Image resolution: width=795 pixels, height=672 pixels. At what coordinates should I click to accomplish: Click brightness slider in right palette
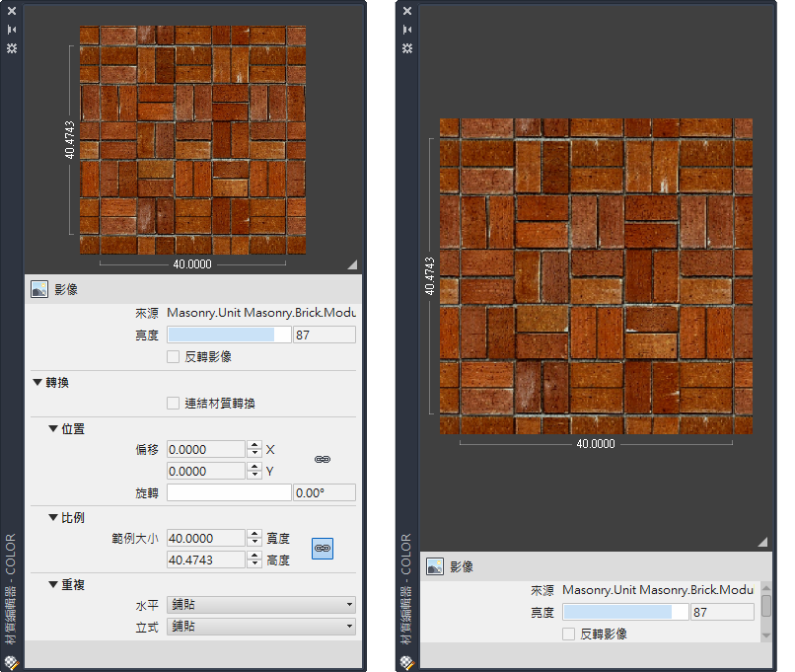[625, 612]
